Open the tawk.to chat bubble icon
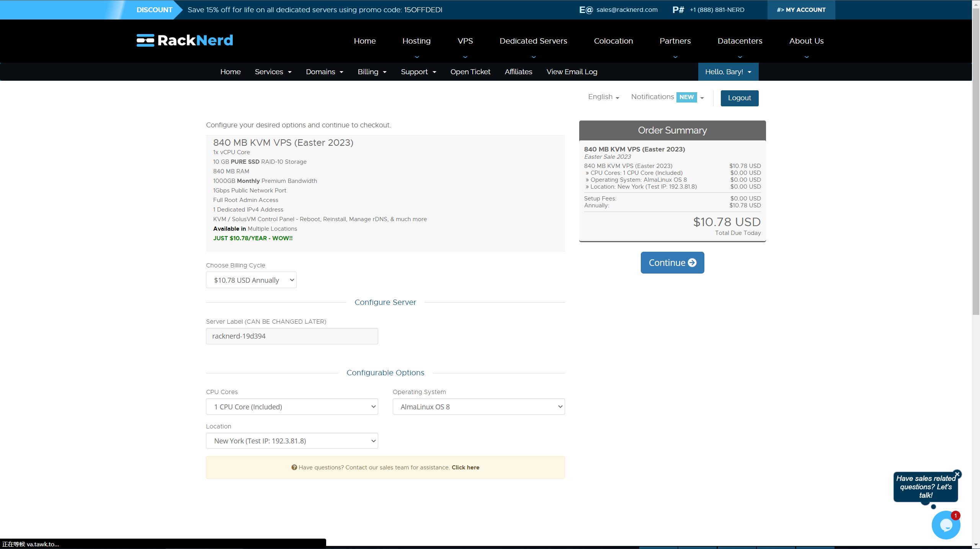980x549 pixels. point(946,526)
